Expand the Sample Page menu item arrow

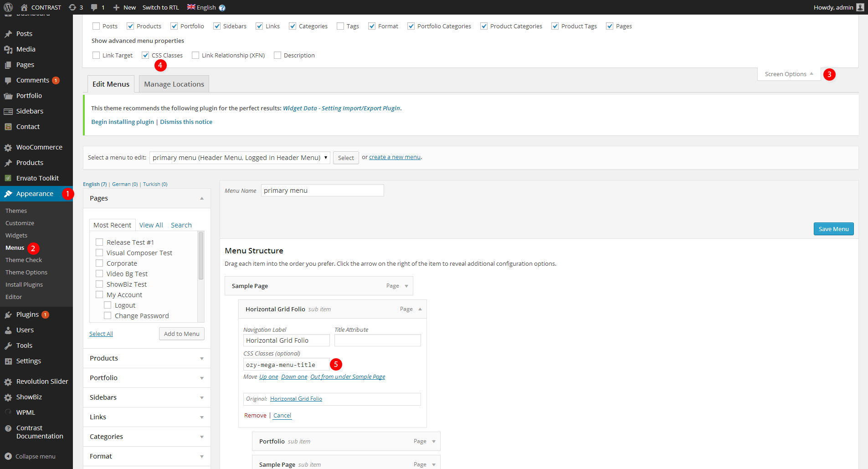406,286
